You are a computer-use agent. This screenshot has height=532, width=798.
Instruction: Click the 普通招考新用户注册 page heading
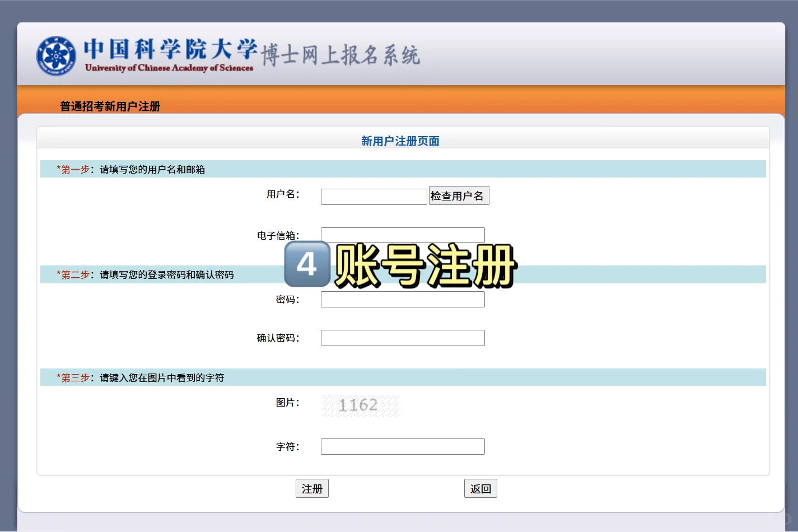pos(109,106)
